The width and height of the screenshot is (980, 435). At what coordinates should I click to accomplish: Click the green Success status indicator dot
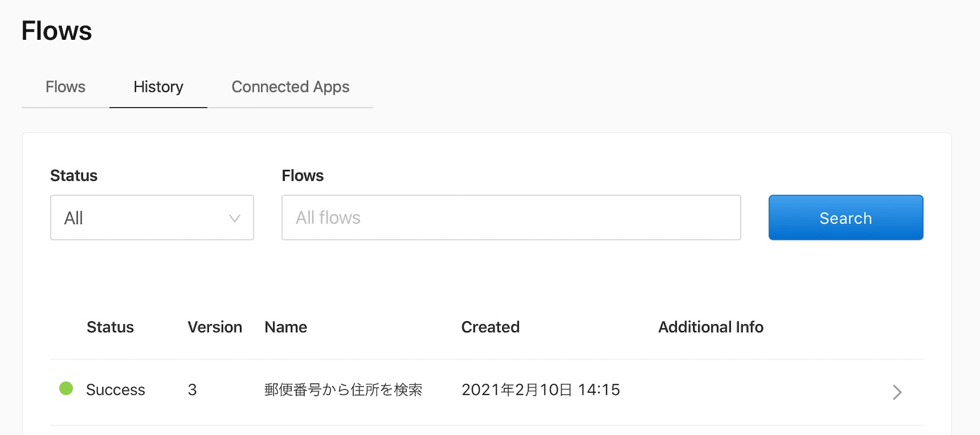[x=66, y=389]
